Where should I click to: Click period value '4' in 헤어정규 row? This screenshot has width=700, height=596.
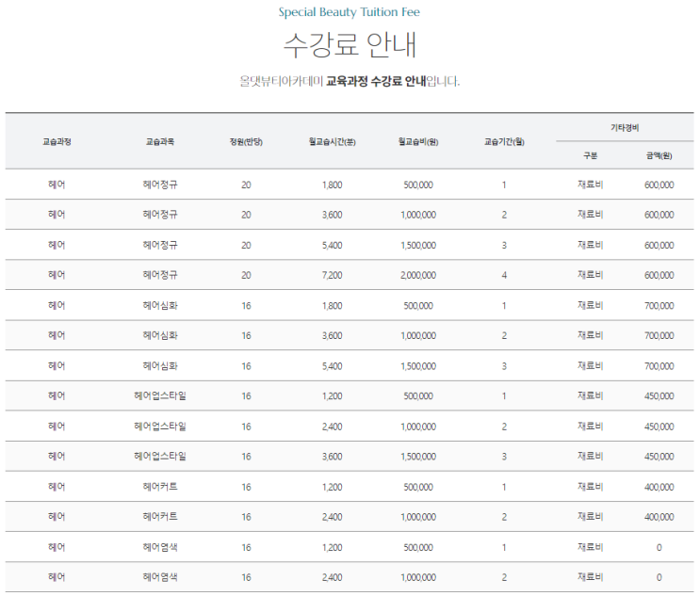[504, 275]
